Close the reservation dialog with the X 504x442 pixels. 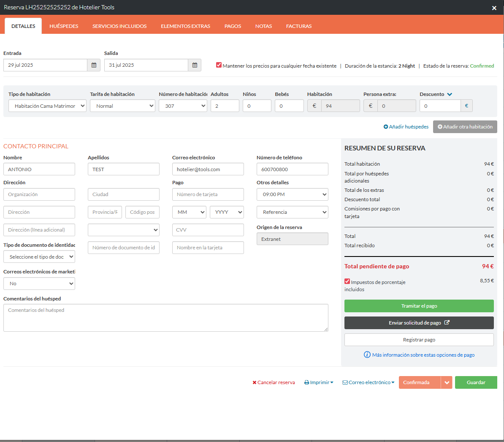tap(494, 8)
